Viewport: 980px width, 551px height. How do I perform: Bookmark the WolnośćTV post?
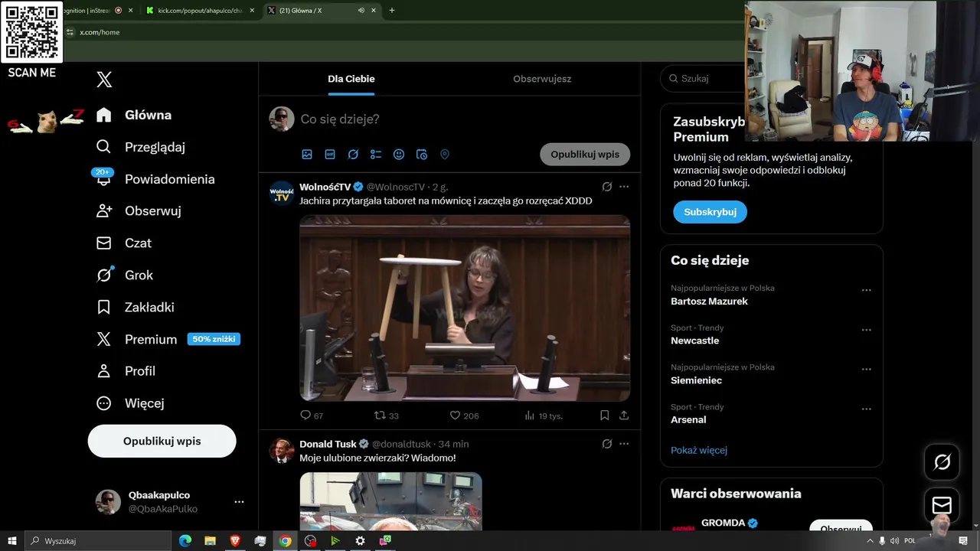[x=605, y=416]
